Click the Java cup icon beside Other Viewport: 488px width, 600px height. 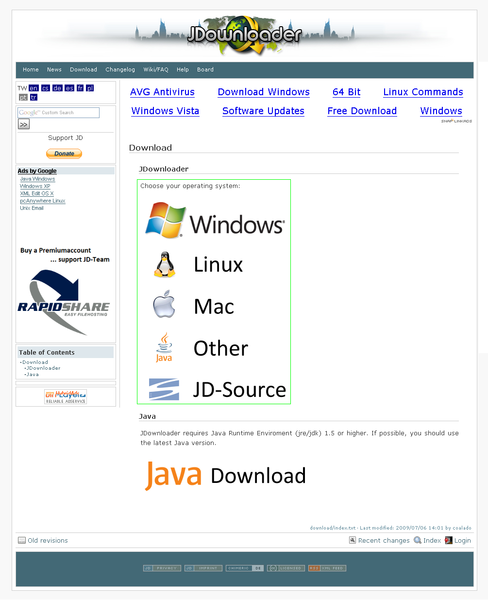[x=164, y=347]
